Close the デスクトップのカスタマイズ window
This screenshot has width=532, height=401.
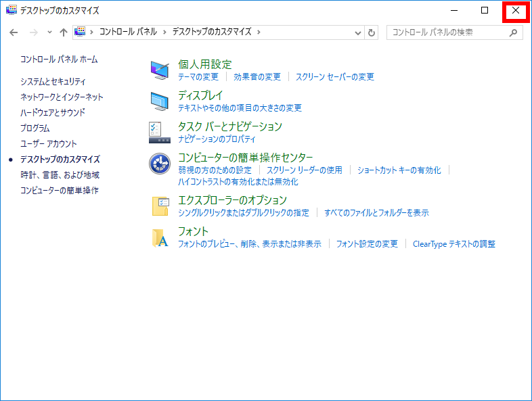[516, 11]
